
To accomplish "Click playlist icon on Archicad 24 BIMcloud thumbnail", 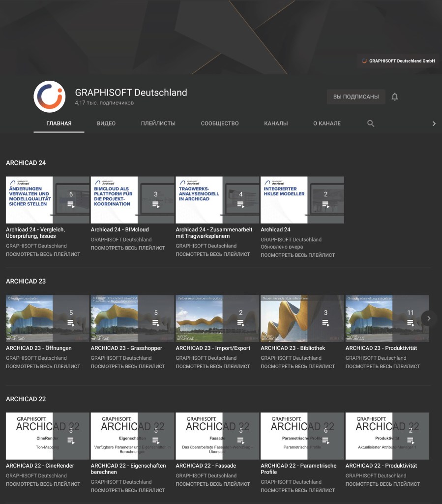I will (x=156, y=204).
